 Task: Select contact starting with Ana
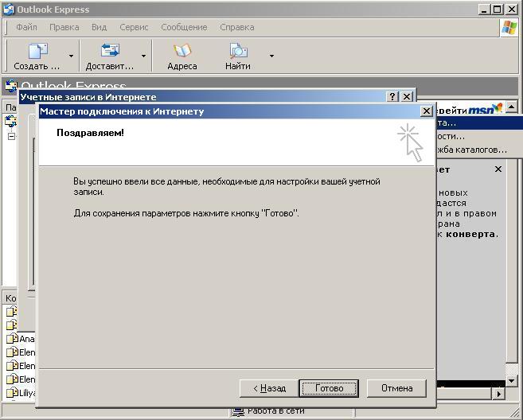(x=21, y=339)
